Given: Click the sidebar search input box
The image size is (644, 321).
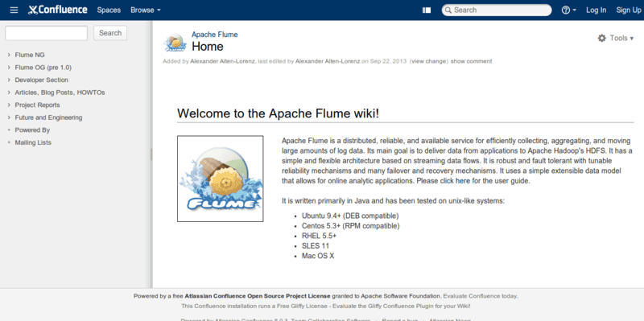Looking at the screenshot, I should [47, 33].
